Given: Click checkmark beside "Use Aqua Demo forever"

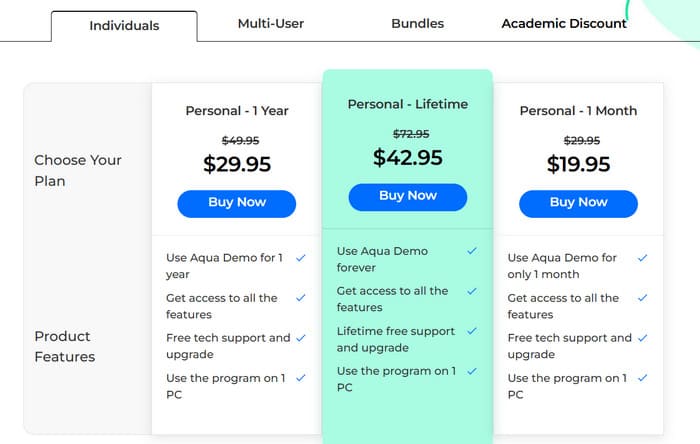Looking at the screenshot, I should coord(471,251).
